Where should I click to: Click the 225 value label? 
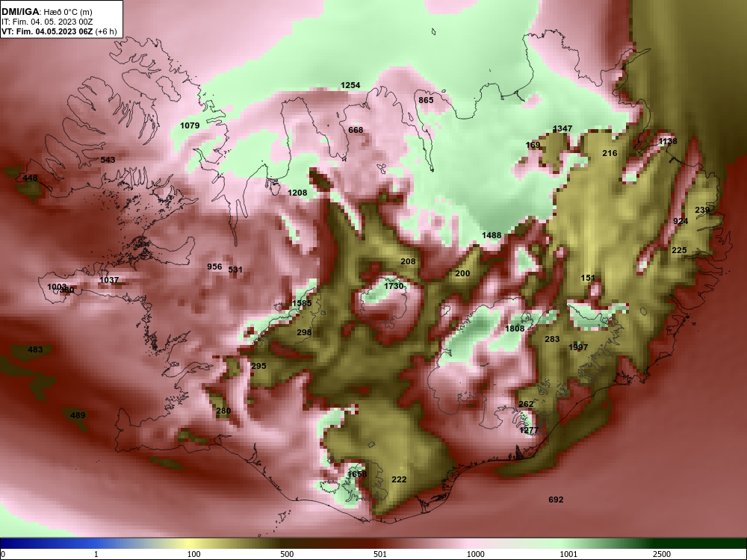point(679,250)
